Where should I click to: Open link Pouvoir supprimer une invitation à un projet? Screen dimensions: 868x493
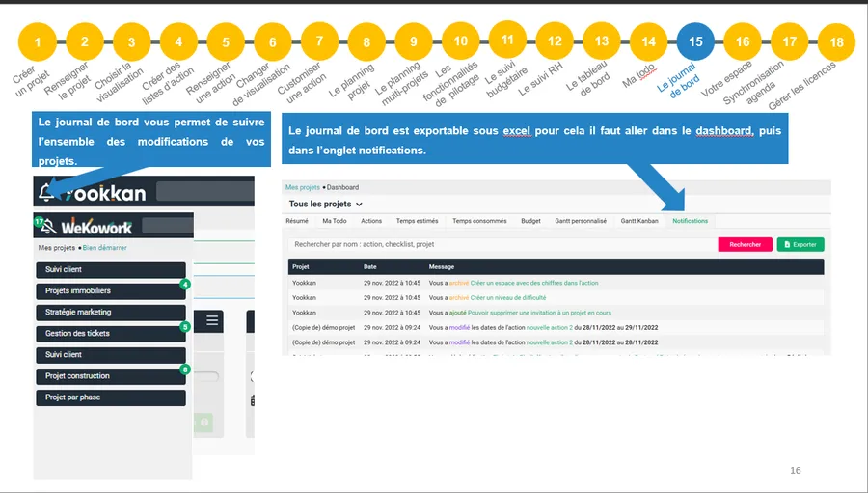(x=539, y=313)
